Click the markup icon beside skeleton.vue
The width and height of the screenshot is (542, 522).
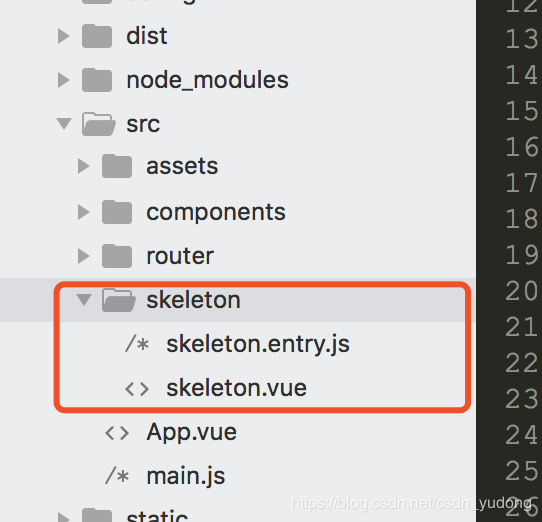click(137, 389)
